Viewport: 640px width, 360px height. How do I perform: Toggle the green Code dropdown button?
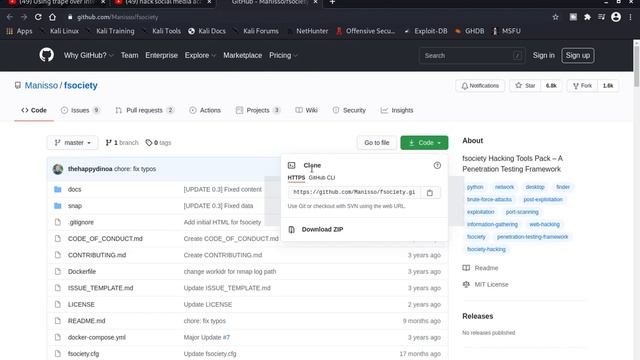point(424,142)
